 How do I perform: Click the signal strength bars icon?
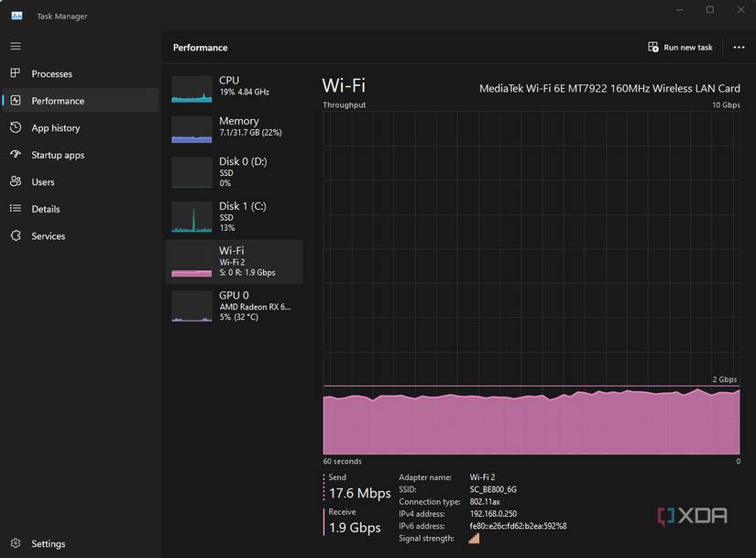(474, 538)
